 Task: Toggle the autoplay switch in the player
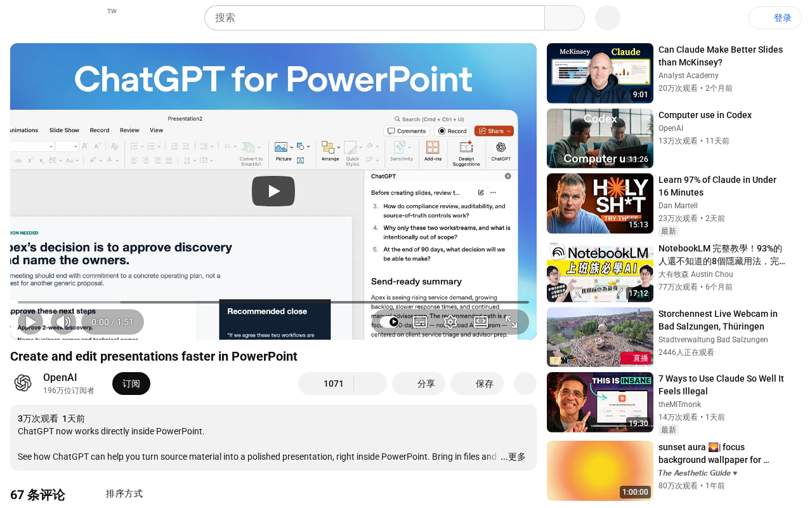[x=390, y=322]
